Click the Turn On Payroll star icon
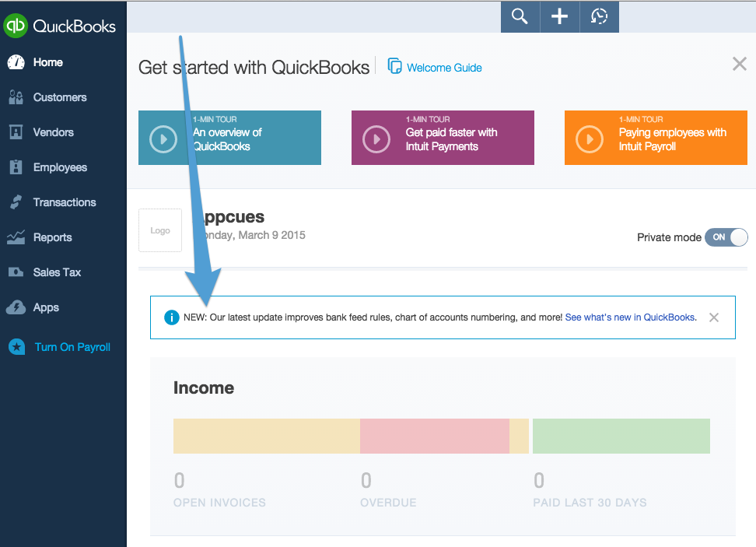Image resolution: width=756 pixels, height=547 pixels. (17, 346)
